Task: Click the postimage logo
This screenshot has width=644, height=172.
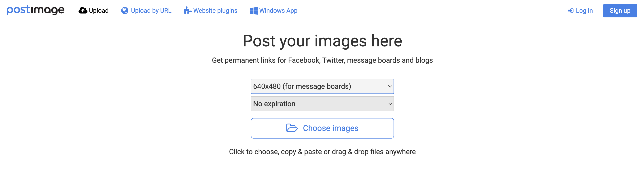Action: [36, 10]
